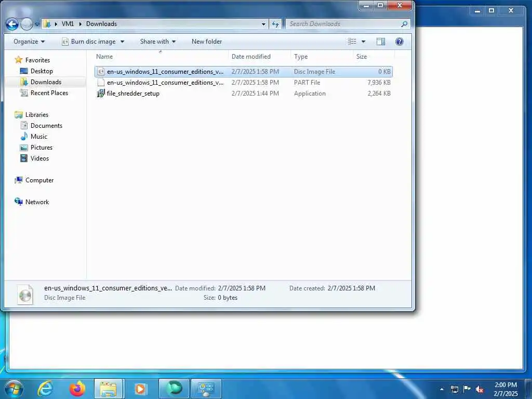
Task: Select Libraries in navigation pane
Action: [37, 115]
